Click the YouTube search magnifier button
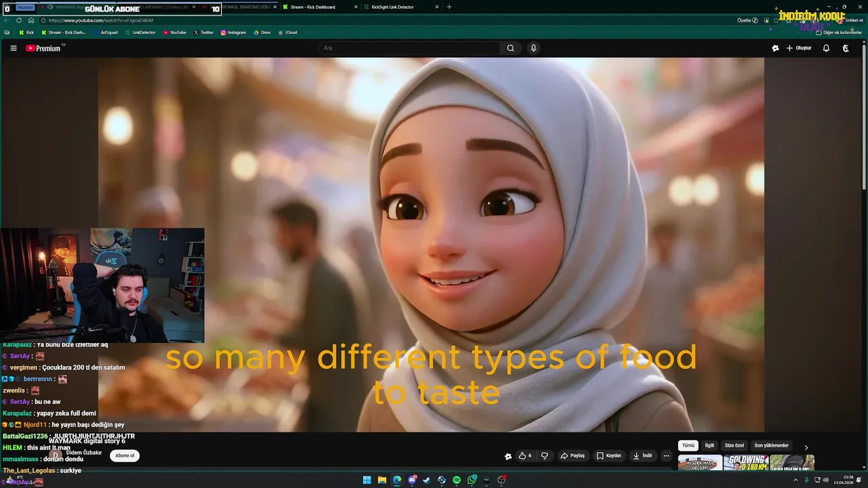 pyautogui.click(x=511, y=48)
